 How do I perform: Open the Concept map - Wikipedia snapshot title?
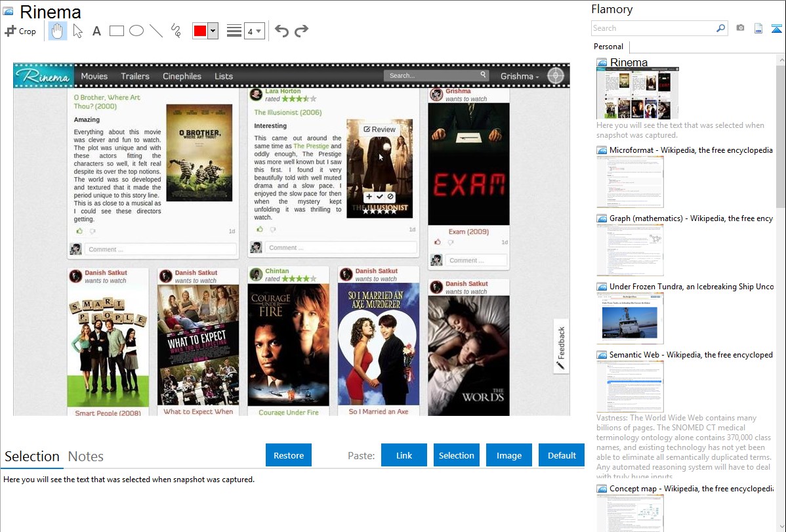pyautogui.click(x=691, y=489)
